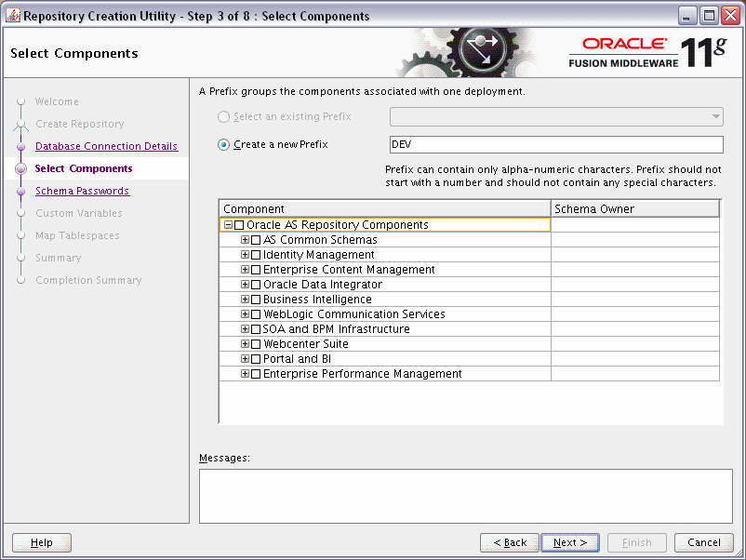Select all Oracle AS Repository Components via checkbox
746x560 pixels.
point(239,224)
